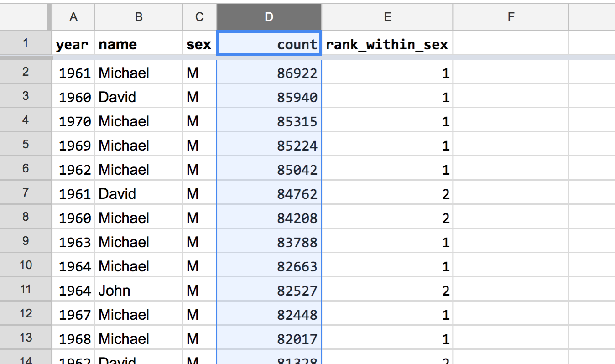Select row 6 header

26,168
